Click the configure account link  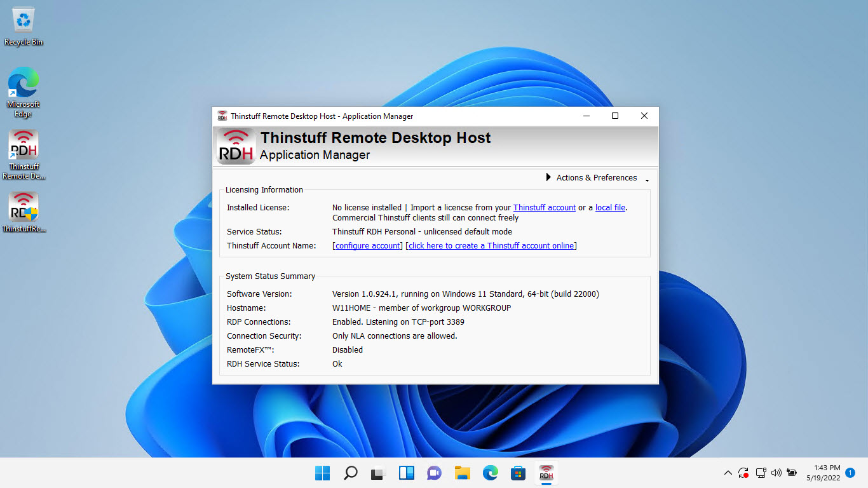coord(367,245)
